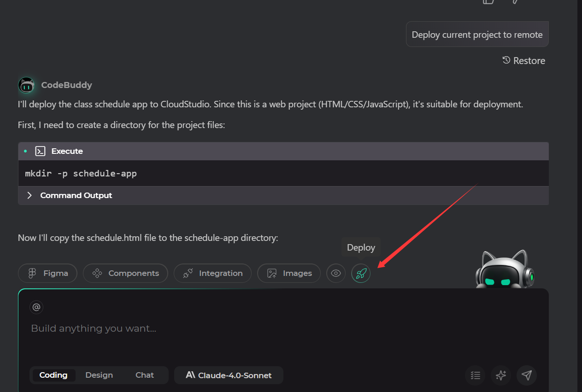Click the Components button
Viewport: 582px width, 392px height.
pos(125,273)
